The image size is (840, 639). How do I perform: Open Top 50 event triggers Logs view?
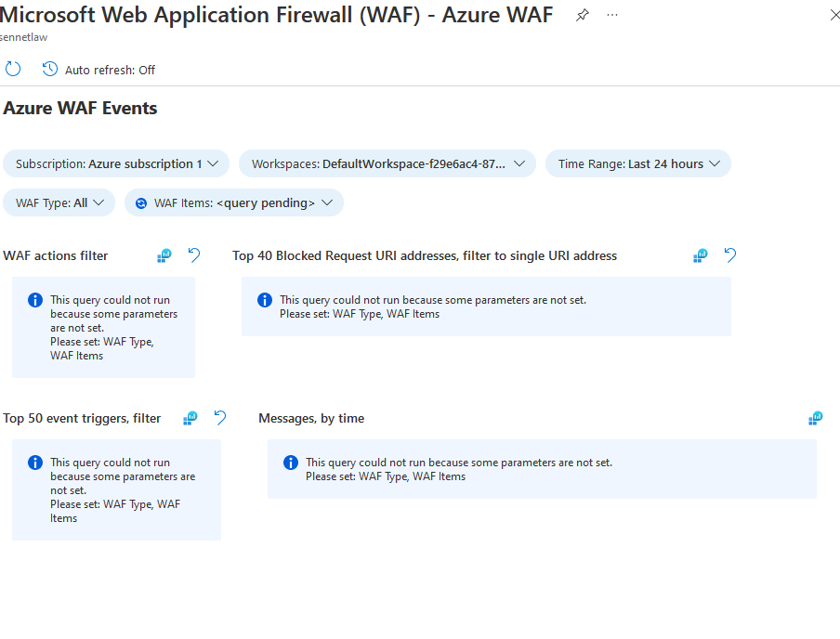pos(190,418)
